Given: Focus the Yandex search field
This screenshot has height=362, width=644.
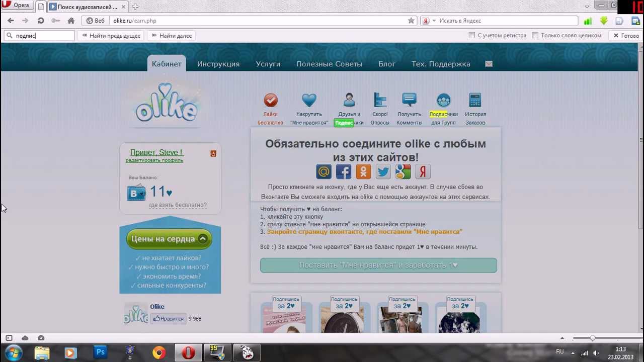Looking at the screenshot, I should point(507,21).
